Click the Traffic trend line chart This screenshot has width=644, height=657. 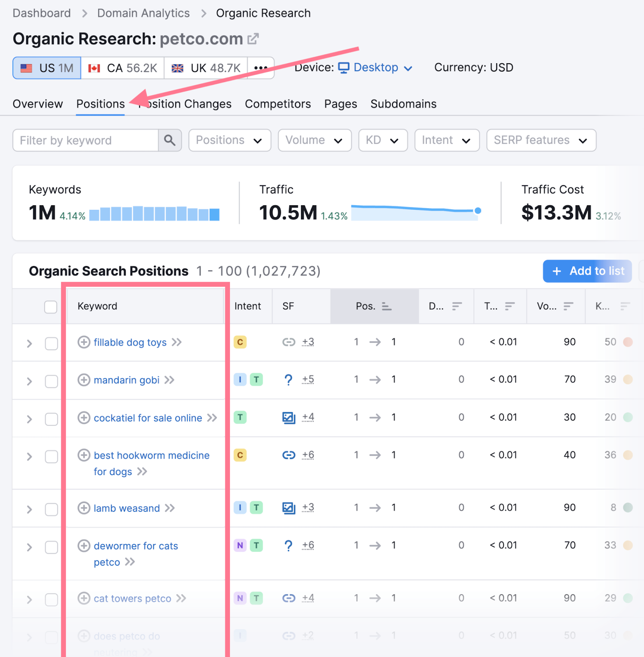point(416,212)
